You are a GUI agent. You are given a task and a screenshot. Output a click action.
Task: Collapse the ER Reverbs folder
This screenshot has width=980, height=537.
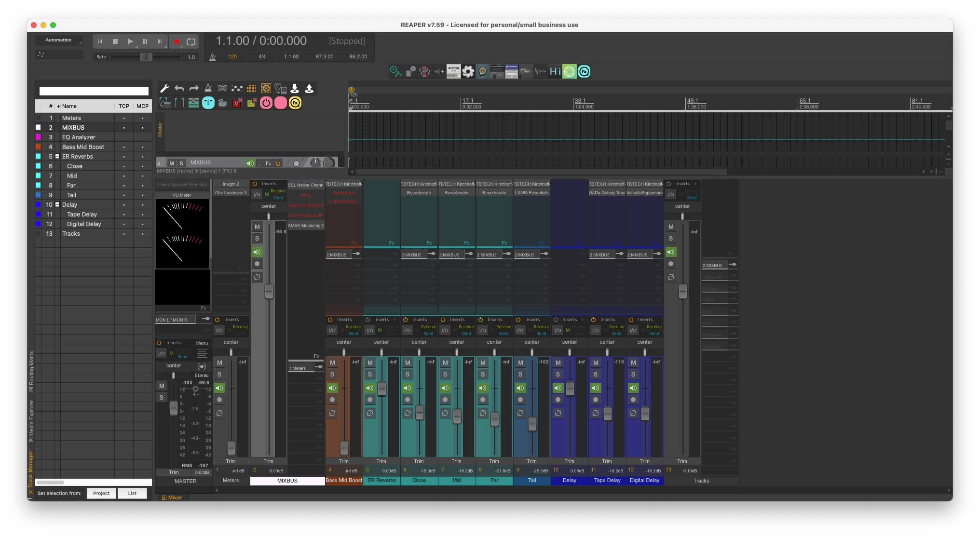point(57,157)
